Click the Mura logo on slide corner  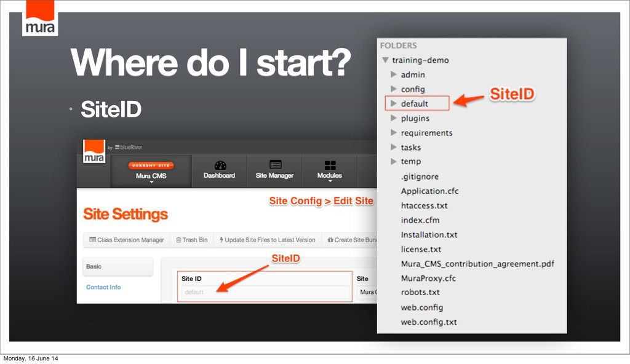pyautogui.click(x=40, y=18)
